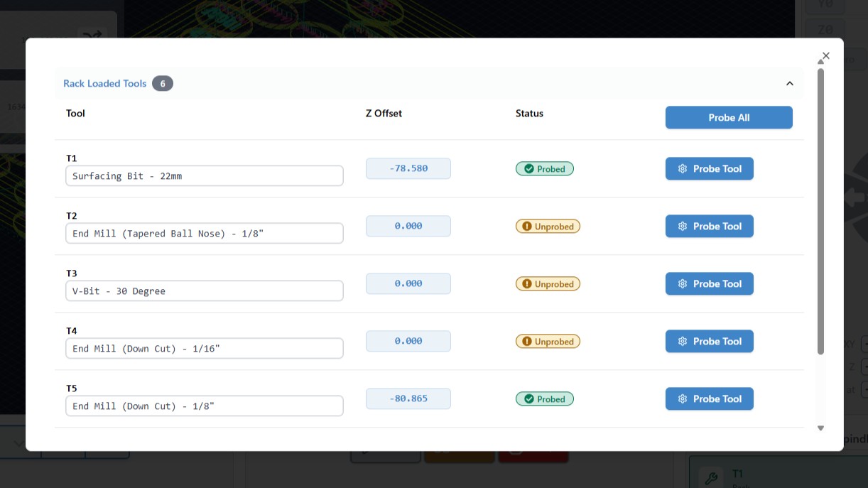
Task: Probe tool T2 Tapered Ball Nose
Action: coord(709,227)
